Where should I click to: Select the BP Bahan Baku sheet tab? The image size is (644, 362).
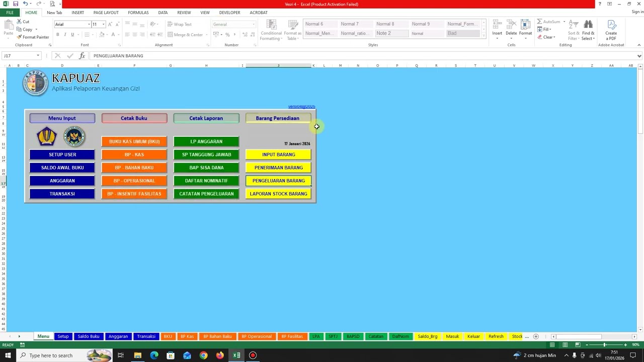coord(217,336)
